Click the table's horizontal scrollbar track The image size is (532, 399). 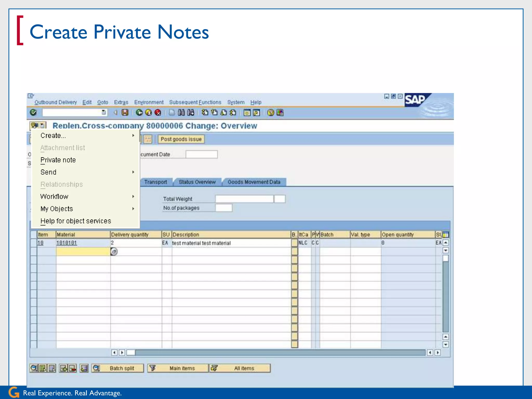click(x=280, y=353)
